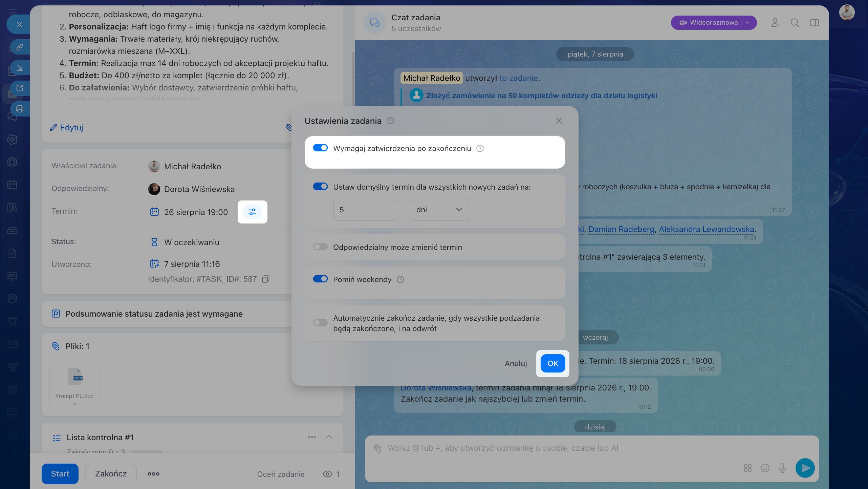Open task settings via the sliders icon

253,212
